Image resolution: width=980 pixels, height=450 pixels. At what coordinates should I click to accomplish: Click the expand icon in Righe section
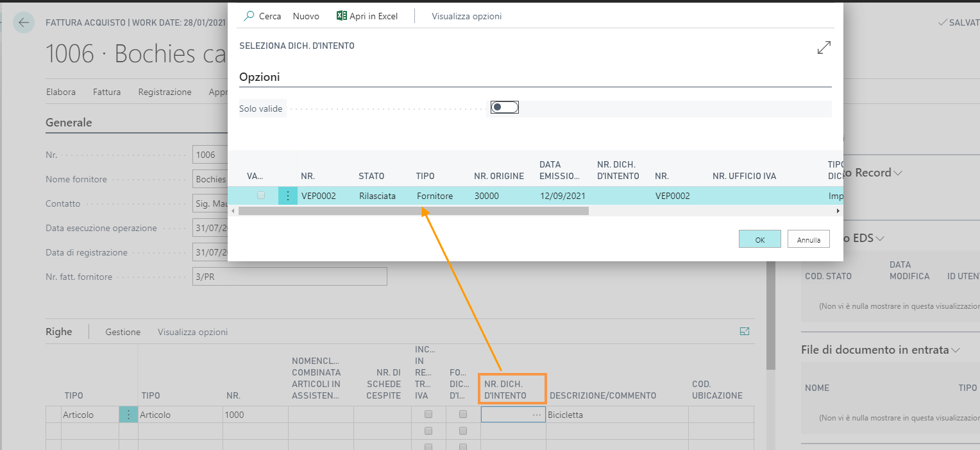(744, 332)
